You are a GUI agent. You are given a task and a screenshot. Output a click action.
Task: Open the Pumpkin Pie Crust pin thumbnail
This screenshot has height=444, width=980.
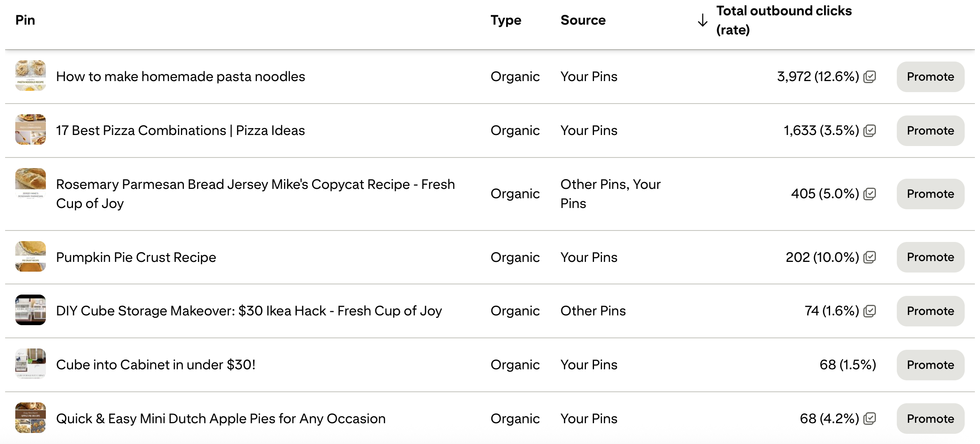[x=31, y=256]
